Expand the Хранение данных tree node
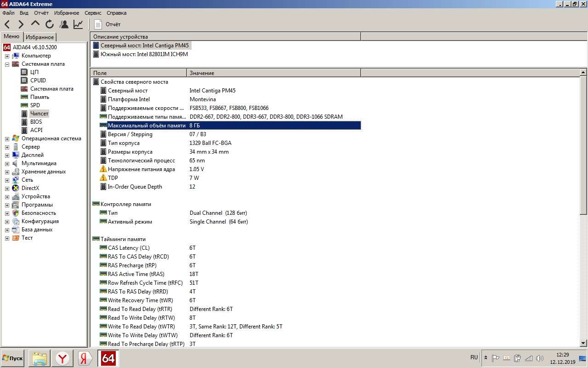588x368 pixels. point(7,172)
